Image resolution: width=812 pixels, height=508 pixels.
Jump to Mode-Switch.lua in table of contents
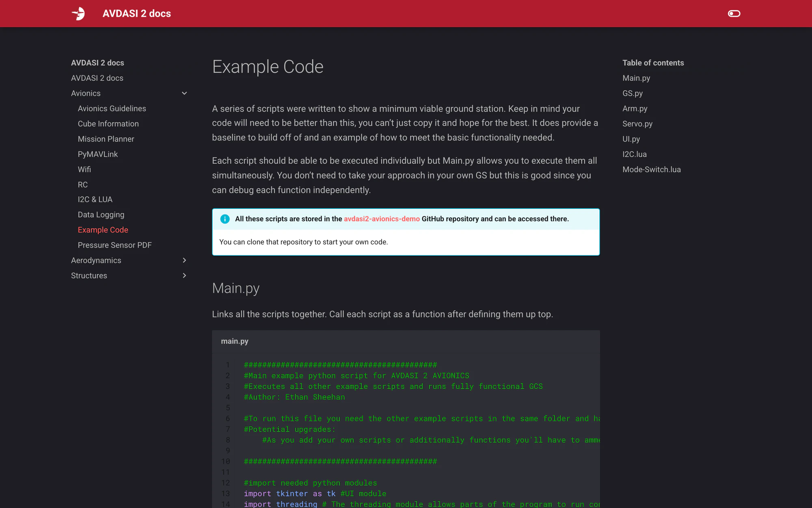tap(652, 169)
